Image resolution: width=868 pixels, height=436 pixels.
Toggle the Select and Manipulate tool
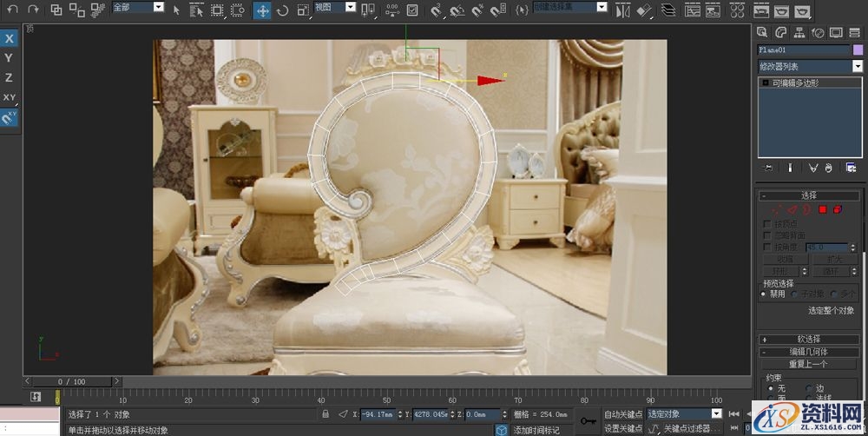tap(392, 10)
